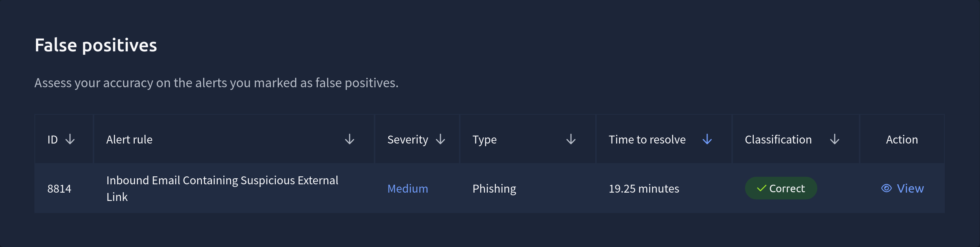Click the green checkmark in Correct badge

click(761, 188)
